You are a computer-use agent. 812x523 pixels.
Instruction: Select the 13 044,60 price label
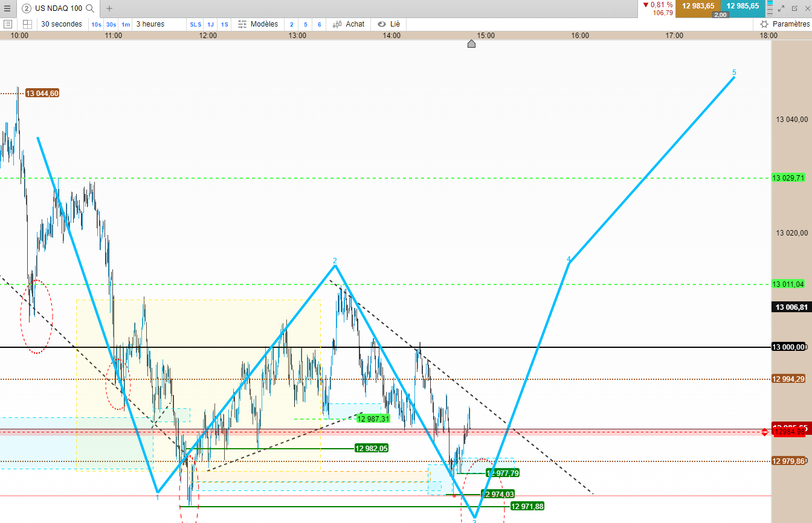click(42, 93)
